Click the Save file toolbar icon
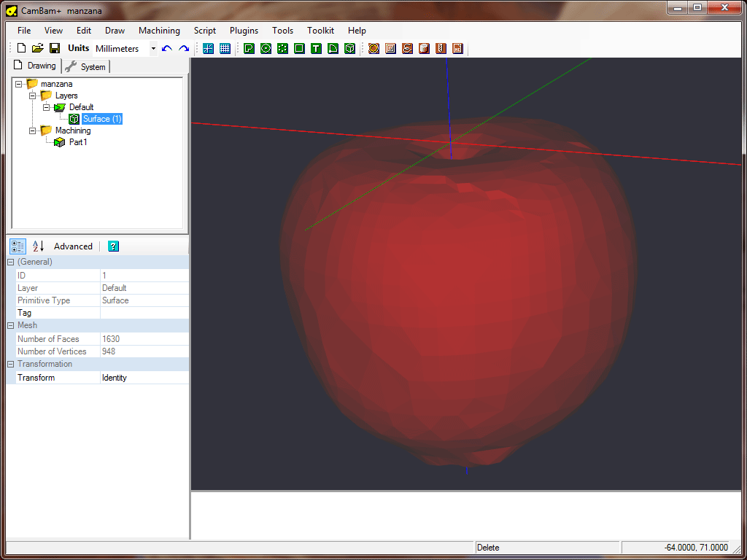Viewport: 747px width, 560px height. (55, 48)
